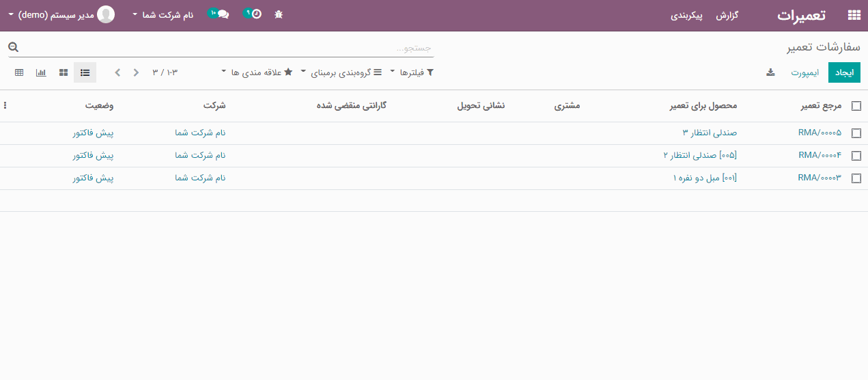Select product cell [۰۰۵] صندلی انتظار ۲
The image size is (868, 380).
tap(700, 156)
